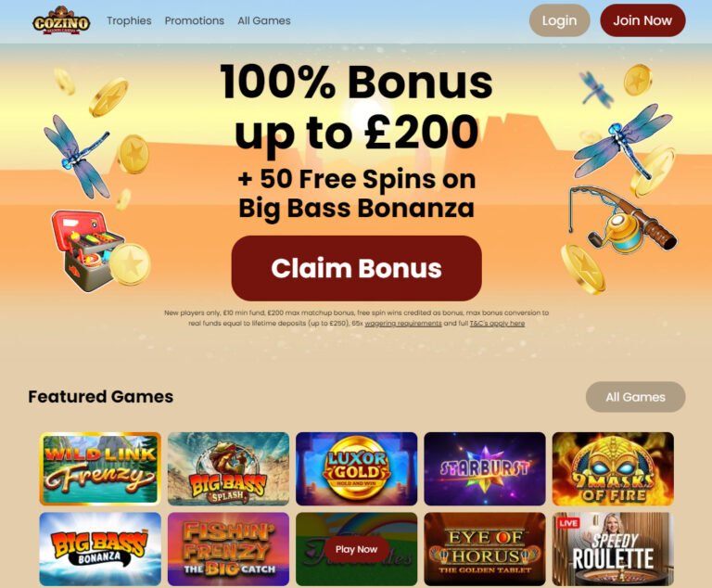Open the Promotions menu item

click(x=195, y=20)
